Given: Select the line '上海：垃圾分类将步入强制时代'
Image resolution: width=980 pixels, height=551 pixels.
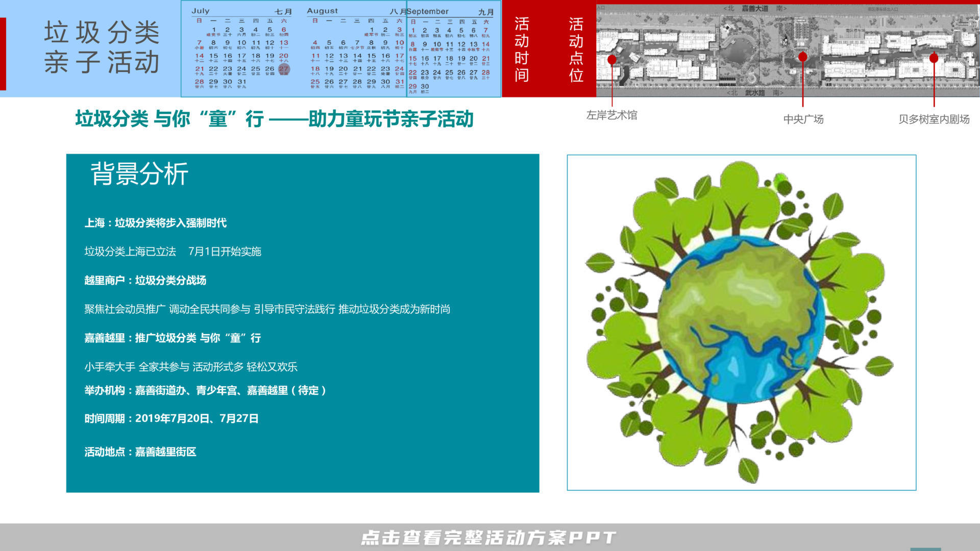Looking at the screenshot, I should pyautogui.click(x=156, y=223).
